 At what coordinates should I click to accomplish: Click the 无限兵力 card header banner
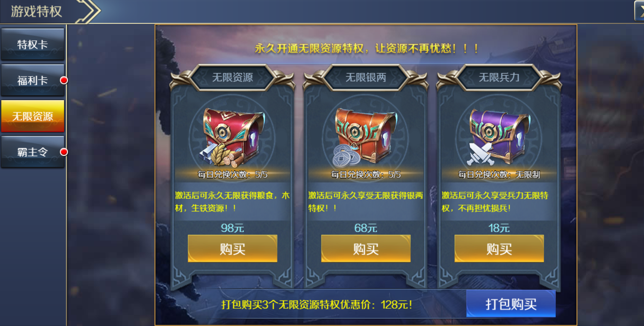[499, 77]
